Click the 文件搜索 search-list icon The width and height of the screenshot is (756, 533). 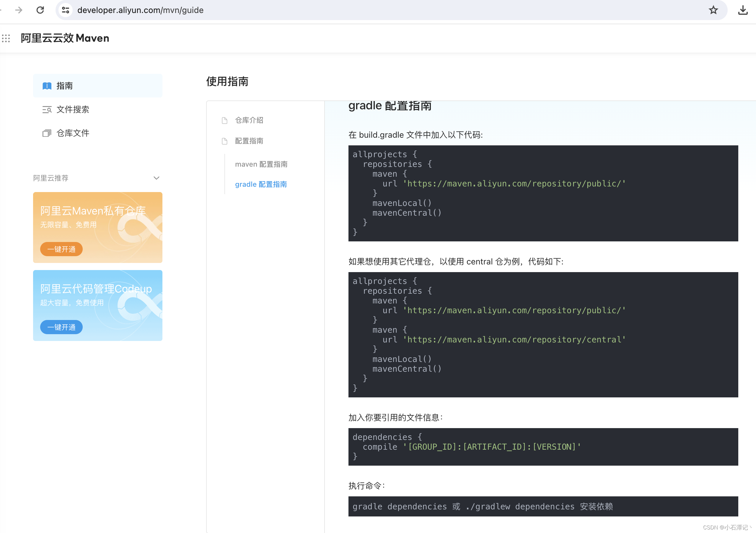click(47, 109)
